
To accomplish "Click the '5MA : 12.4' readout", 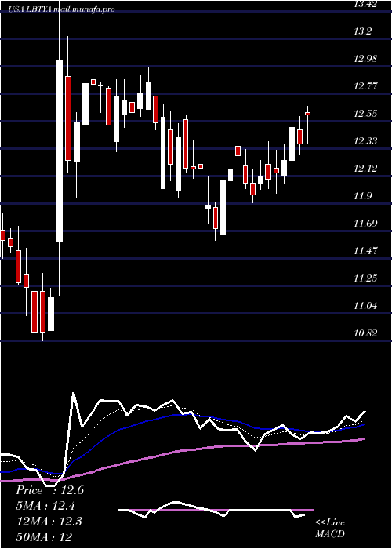I will [45, 506].
